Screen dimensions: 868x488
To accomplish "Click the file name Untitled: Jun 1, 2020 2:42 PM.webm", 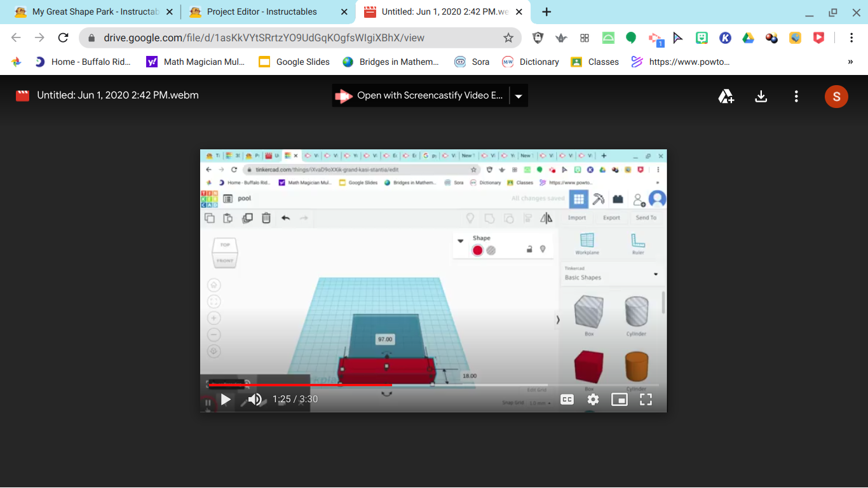I will coord(118,95).
